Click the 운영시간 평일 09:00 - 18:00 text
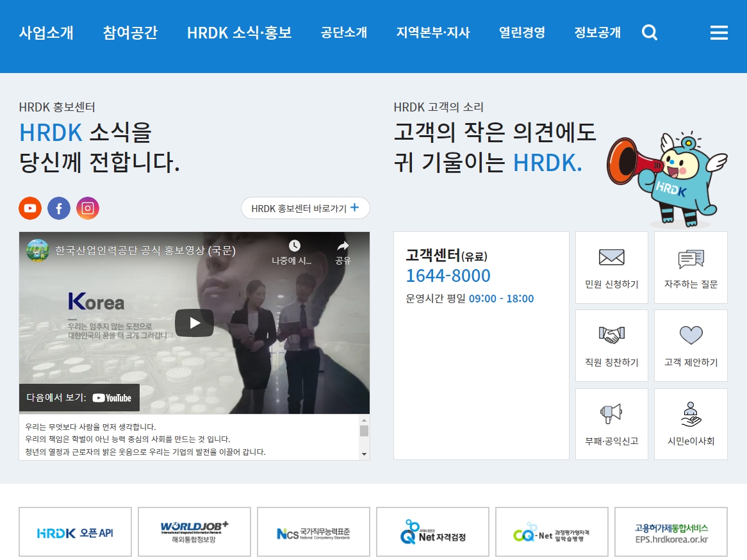 [470, 299]
